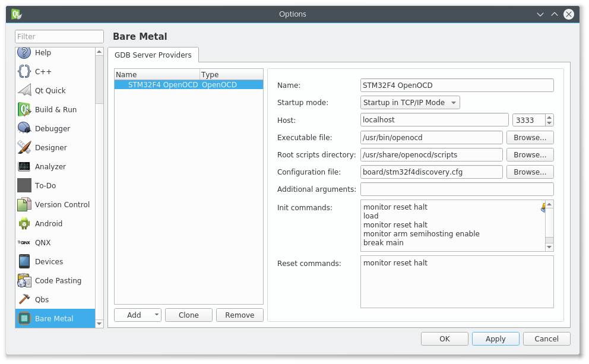Viewport: 589px width, 364px height.
Task: Remove the selected GDB server provider
Action: pos(240,315)
